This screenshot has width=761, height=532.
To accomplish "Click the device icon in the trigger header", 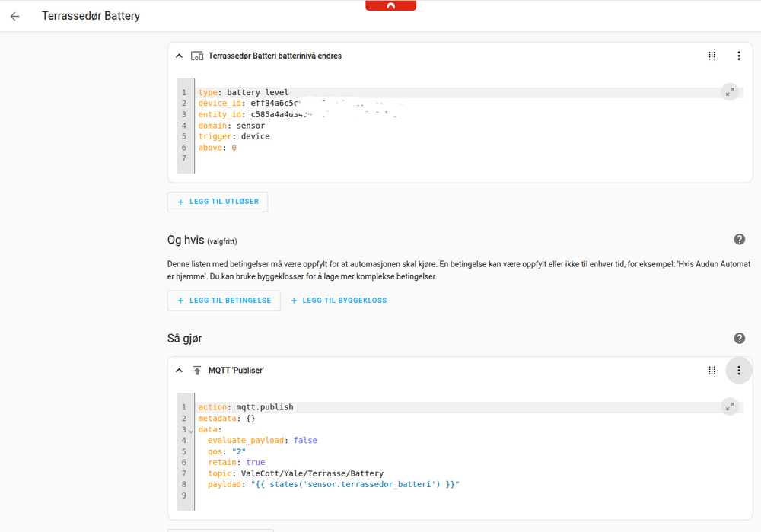I will [196, 56].
